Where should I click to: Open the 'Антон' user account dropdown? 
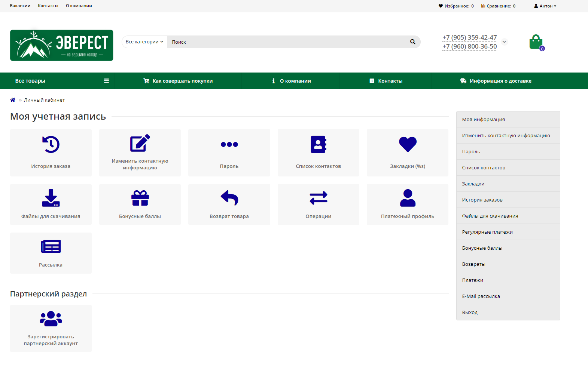(x=545, y=6)
